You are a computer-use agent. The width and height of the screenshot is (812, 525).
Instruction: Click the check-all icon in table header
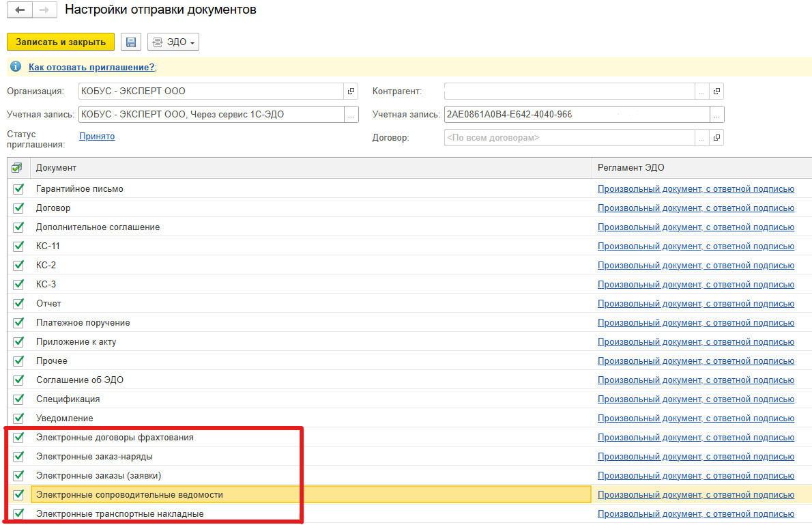coord(17,168)
